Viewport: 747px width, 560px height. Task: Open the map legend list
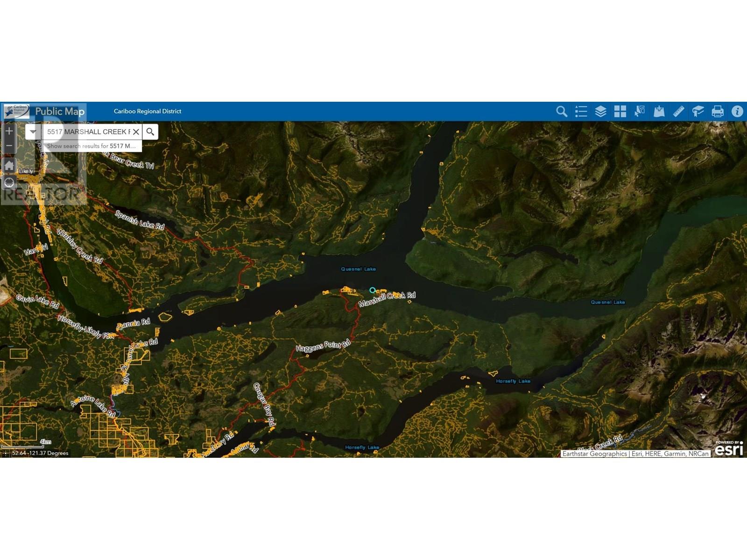point(581,112)
